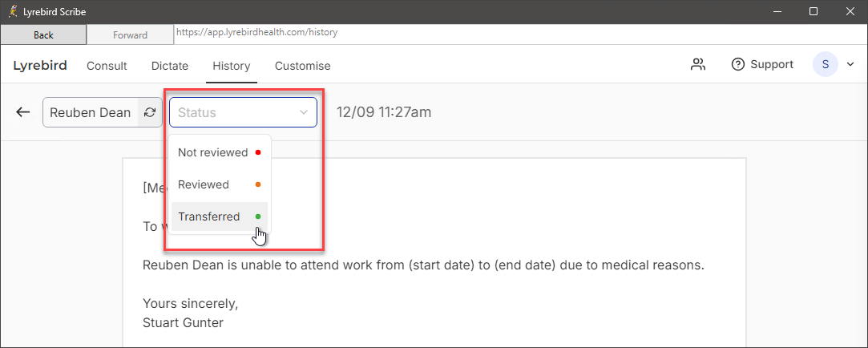Click the Back browser button
The width and height of the screenshot is (868, 348).
(x=43, y=35)
